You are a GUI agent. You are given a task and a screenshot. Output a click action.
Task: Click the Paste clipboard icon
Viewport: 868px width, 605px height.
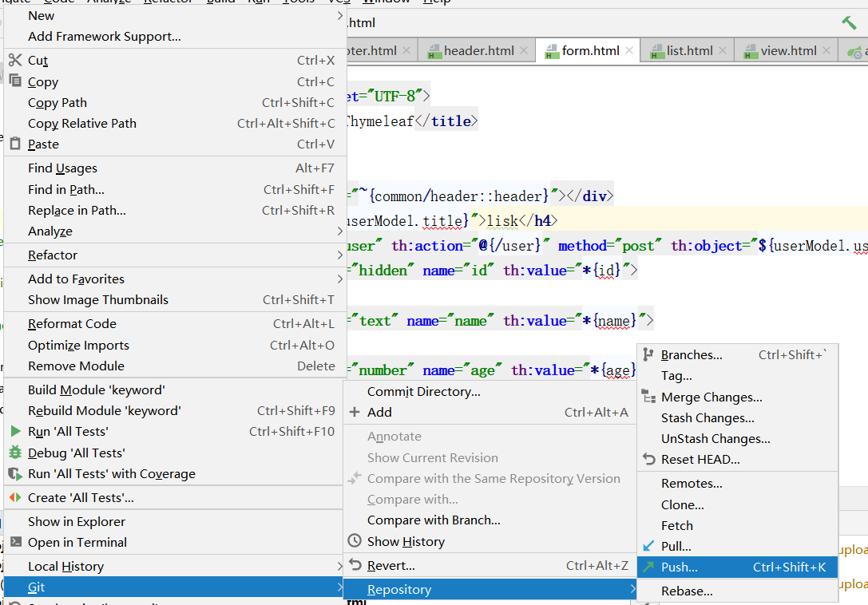pyautogui.click(x=15, y=144)
